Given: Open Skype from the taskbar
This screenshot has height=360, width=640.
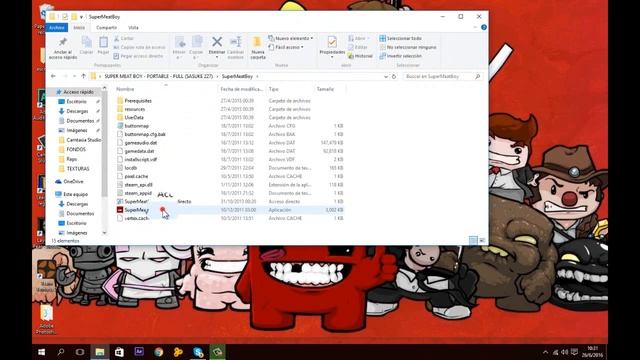Looking at the screenshot, I should (x=198, y=352).
